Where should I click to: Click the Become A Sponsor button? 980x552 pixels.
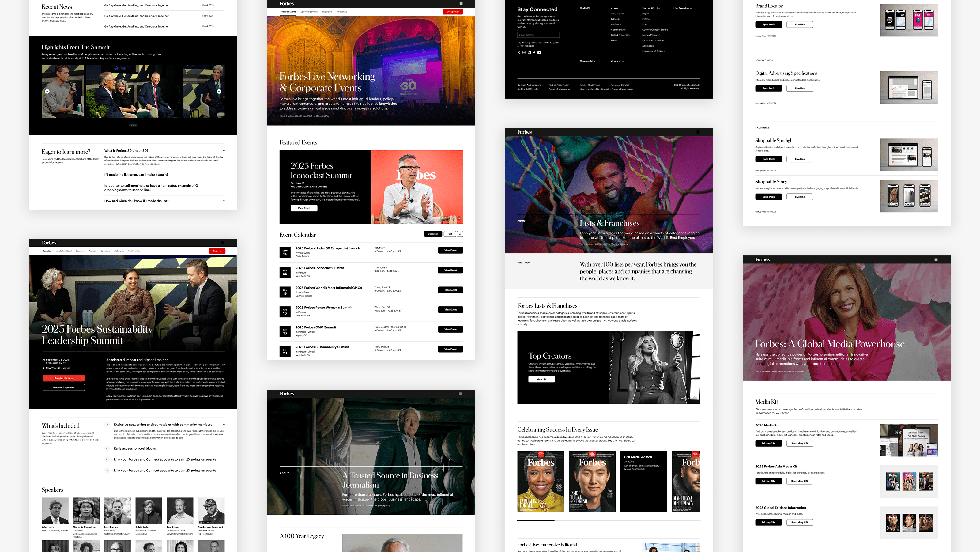click(63, 387)
